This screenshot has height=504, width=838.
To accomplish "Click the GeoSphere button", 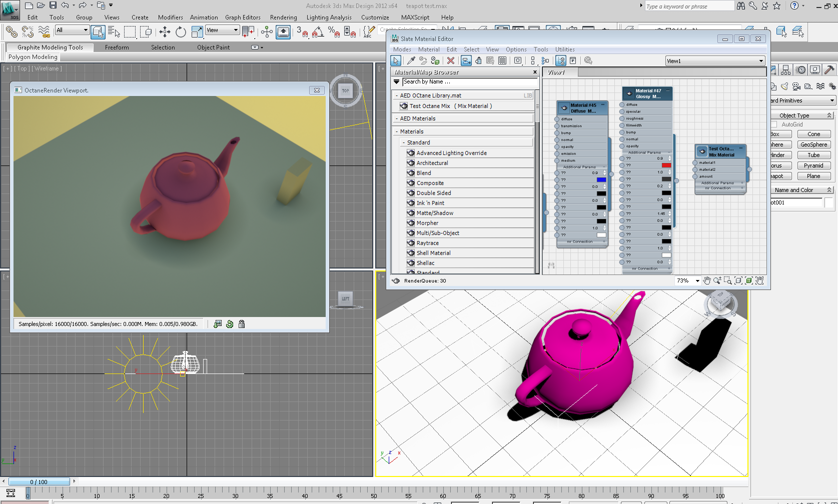I will 814,144.
